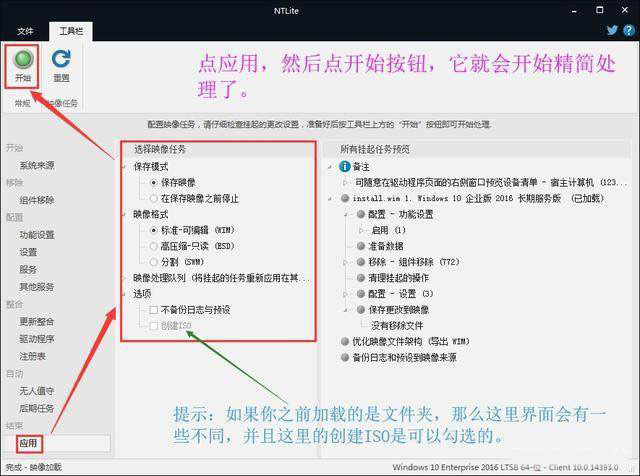The height and width of the screenshot is (476, 640).
Task: Click the gray dot beside 优化映像文件架构
Action: point(345,341)
